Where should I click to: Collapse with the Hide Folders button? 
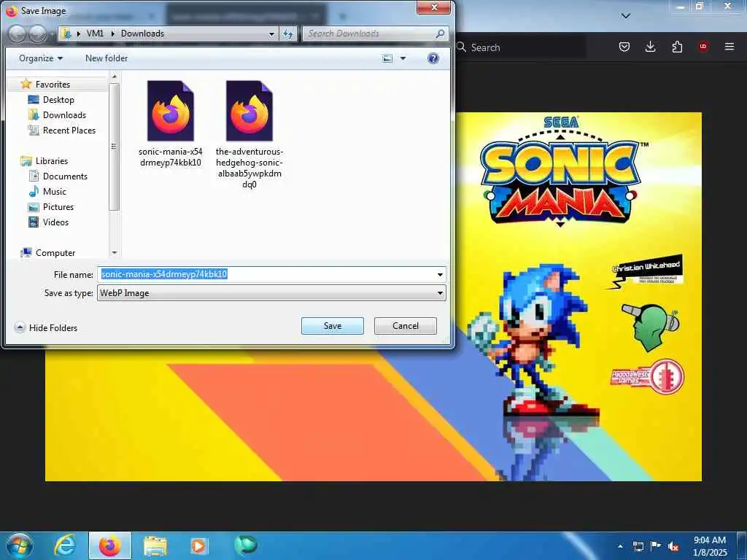[x=46, y=327]
